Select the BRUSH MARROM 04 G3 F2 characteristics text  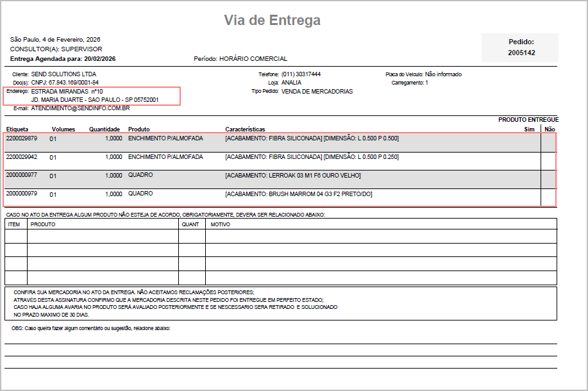pyautogui.click(x=298, y=194)
